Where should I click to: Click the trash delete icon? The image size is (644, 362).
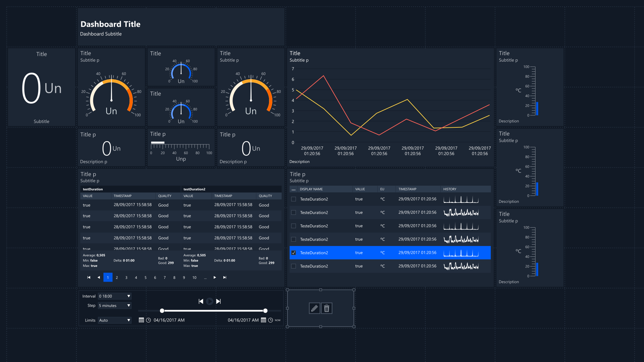tap(327, 308)
